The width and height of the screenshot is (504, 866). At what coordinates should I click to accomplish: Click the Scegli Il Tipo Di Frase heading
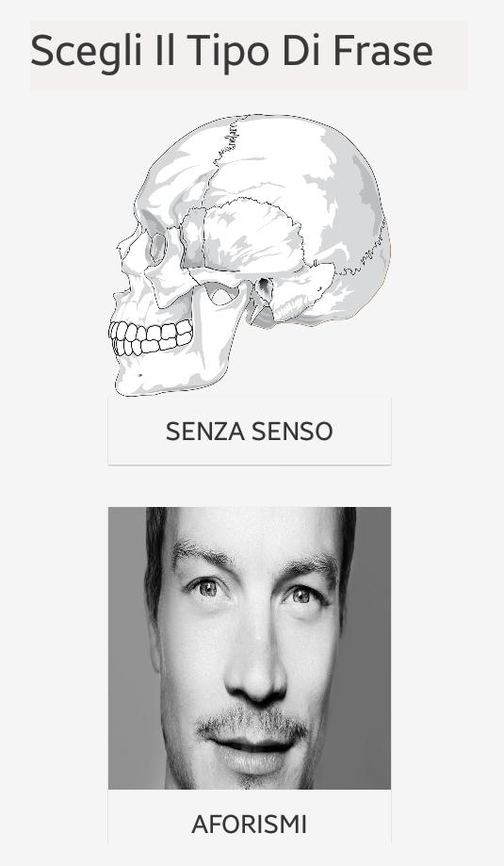(232, 51)
